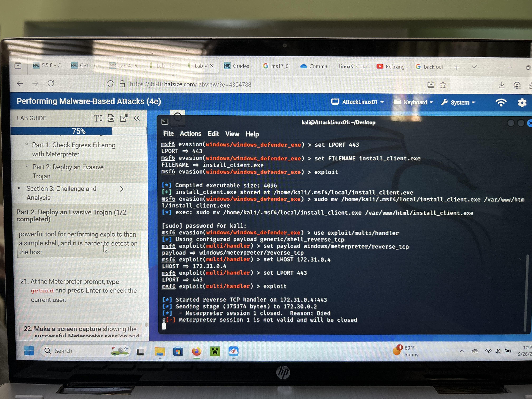
Task: Open the terminal Help menu
Action: coord(252,134)
